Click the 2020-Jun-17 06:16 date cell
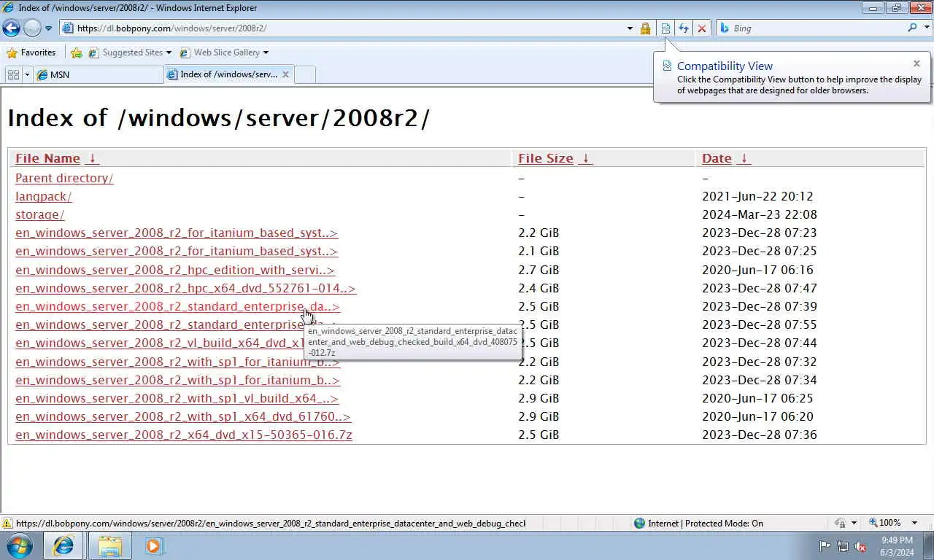This screenshot has width=934, height=560. coord(757,270)
